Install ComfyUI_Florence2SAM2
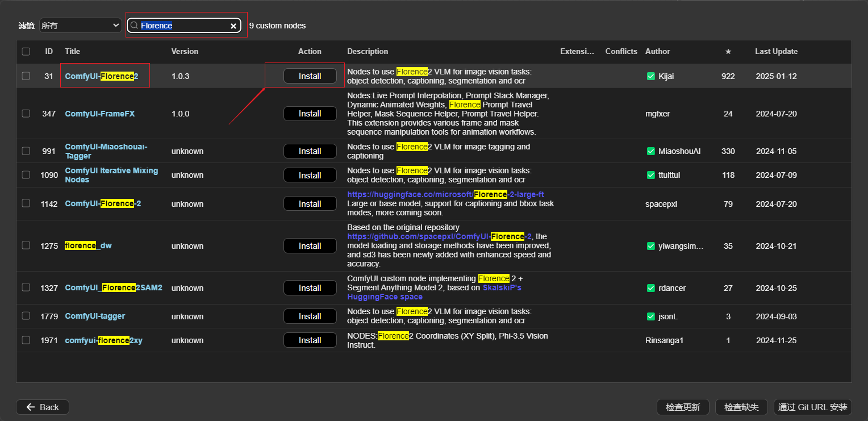 tap(310, 288)
